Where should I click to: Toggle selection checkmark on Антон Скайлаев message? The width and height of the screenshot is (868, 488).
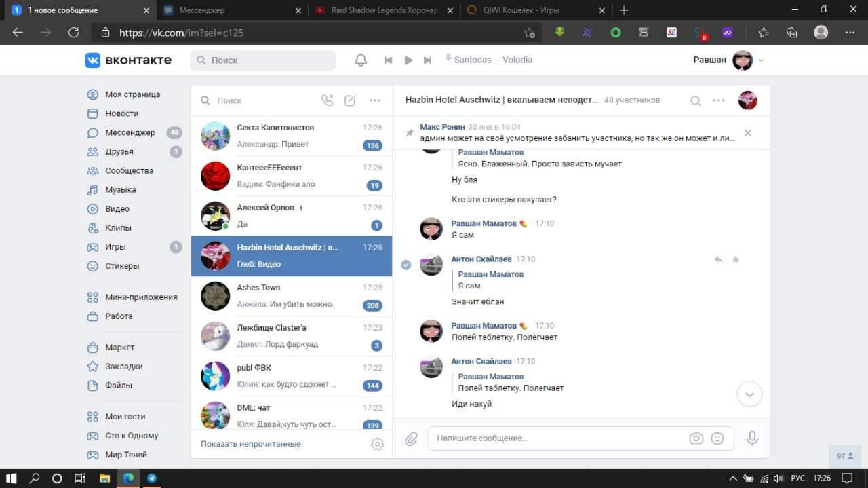point(406,265)
